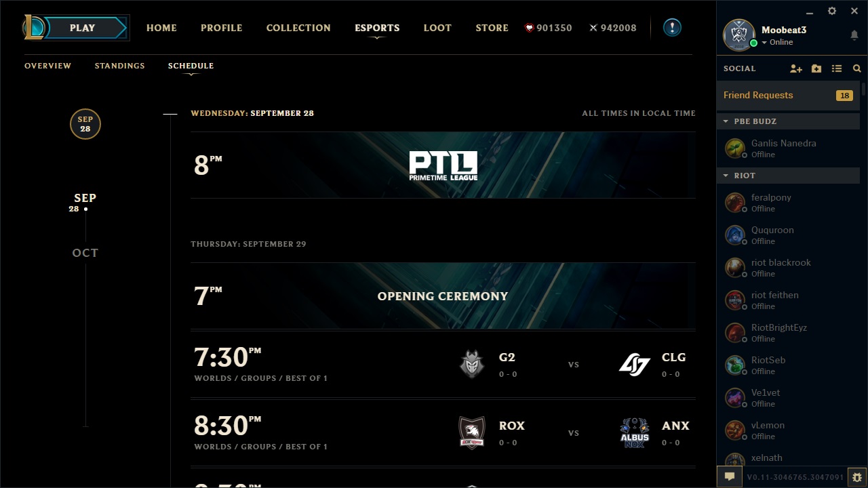Select SEP on the month timeline

85,198
